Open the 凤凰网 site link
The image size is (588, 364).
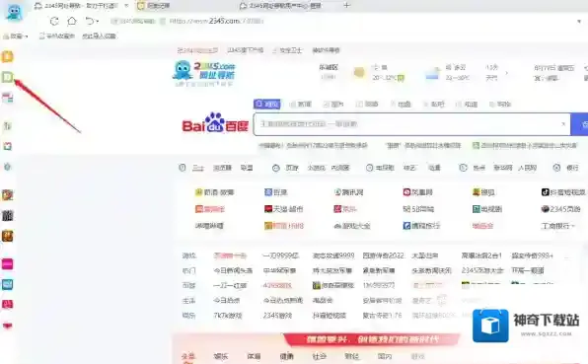pyautogui.click(x=417, y=192)
